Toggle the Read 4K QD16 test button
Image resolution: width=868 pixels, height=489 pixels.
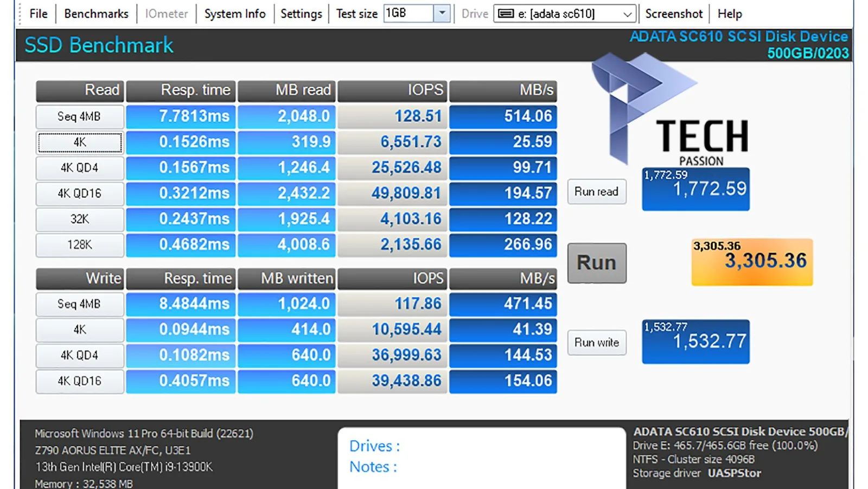(x=80, y=194)
